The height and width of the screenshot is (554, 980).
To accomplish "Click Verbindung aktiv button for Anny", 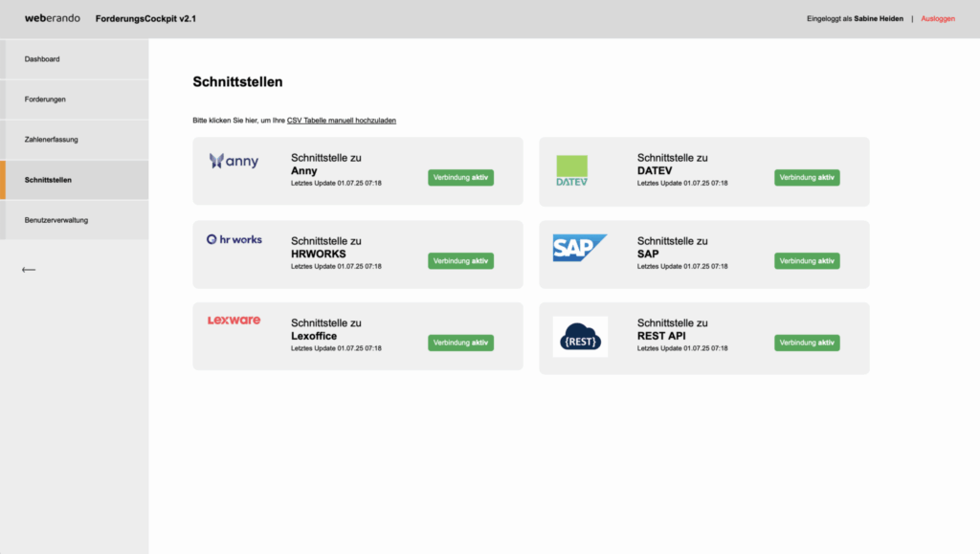I will (460, 178).
